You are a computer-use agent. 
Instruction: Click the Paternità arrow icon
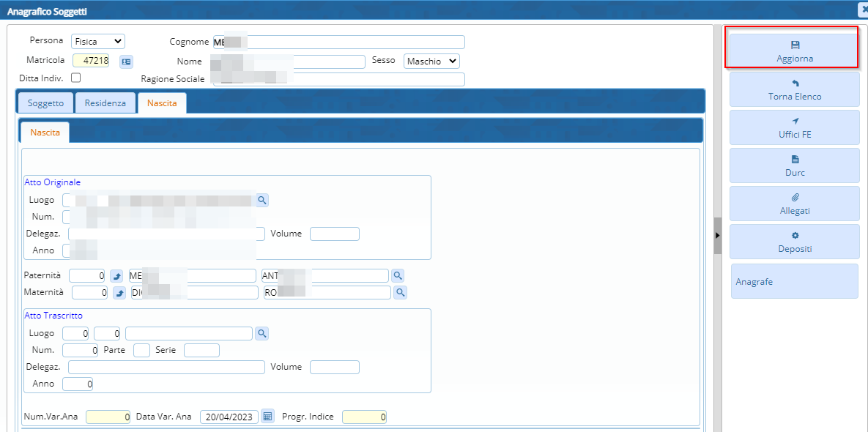[116, 276]
